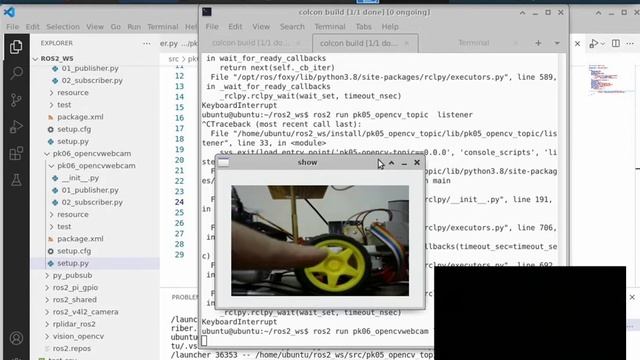Open the Extensions view
Image resolution: width=640 pixels, height=360 pixels.
(x=16, y=153)
